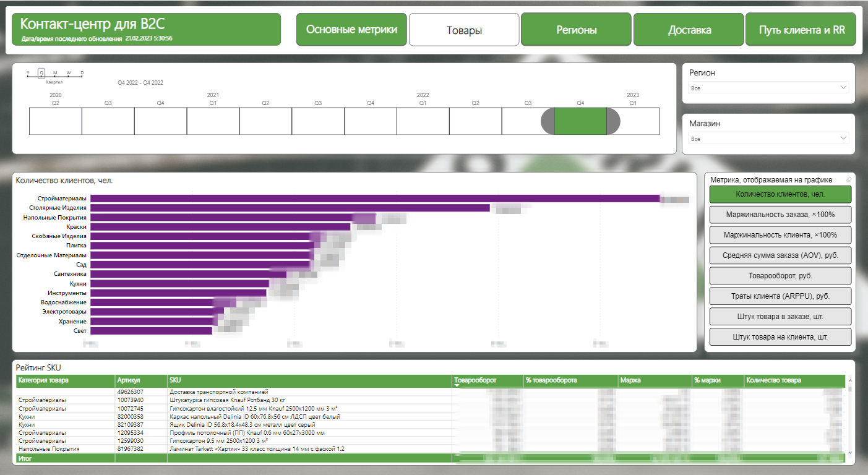868x475 pixels.
Task: Select Штук товара на клиента metric
Action: (x=780, y=336)
